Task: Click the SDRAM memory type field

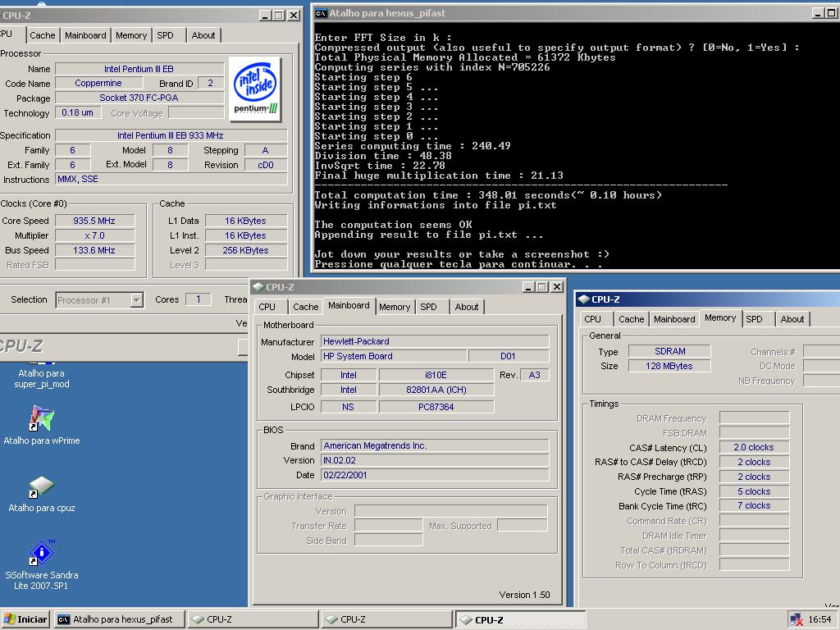Action: point(669,351)
